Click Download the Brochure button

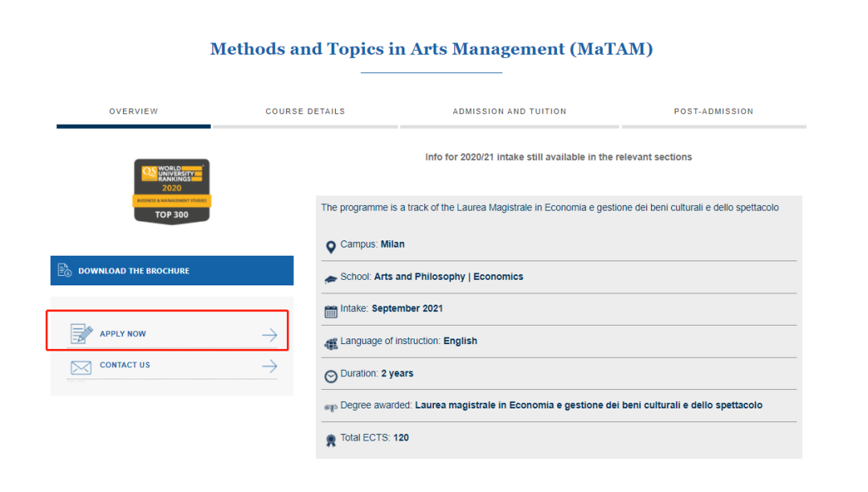coord(172,271)
